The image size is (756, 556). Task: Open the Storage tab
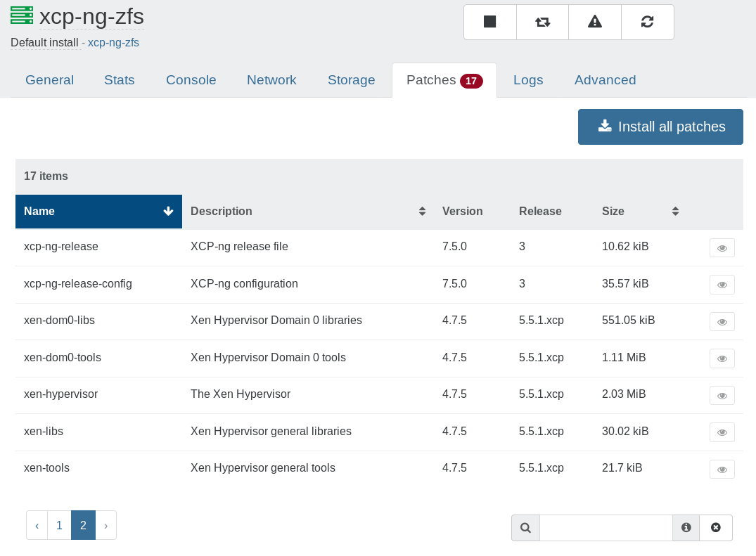click(352, 80)
